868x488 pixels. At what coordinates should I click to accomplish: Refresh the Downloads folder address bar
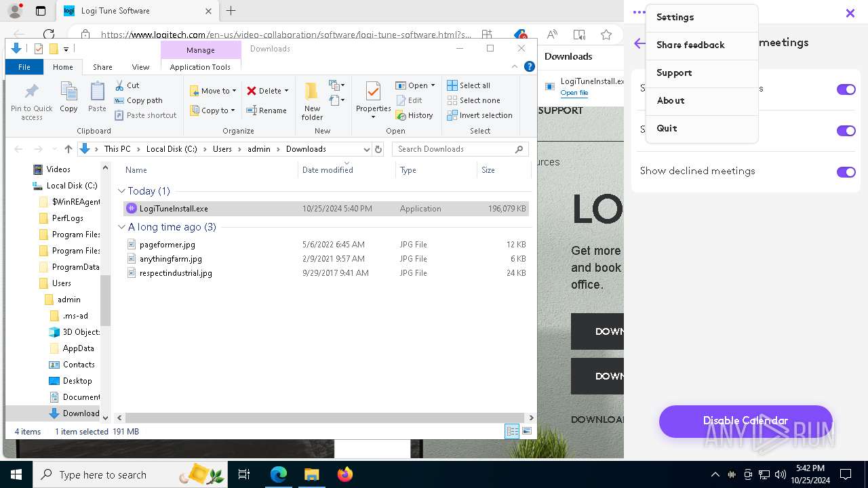(378, 149)
